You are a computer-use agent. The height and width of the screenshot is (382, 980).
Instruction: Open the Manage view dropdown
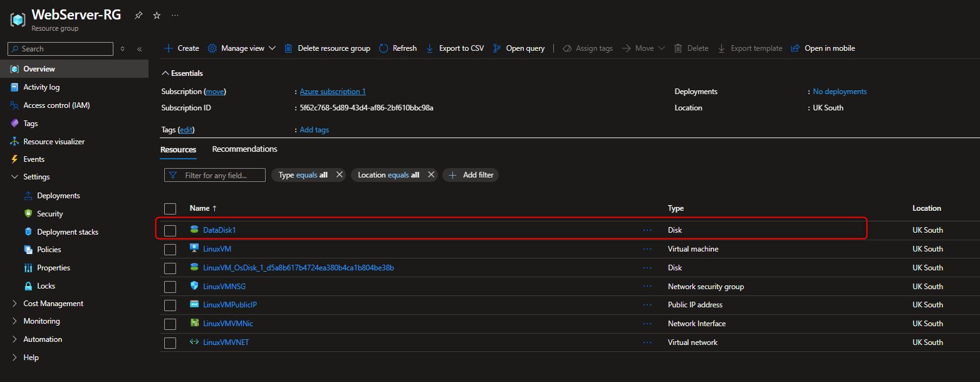click(241, 48)
